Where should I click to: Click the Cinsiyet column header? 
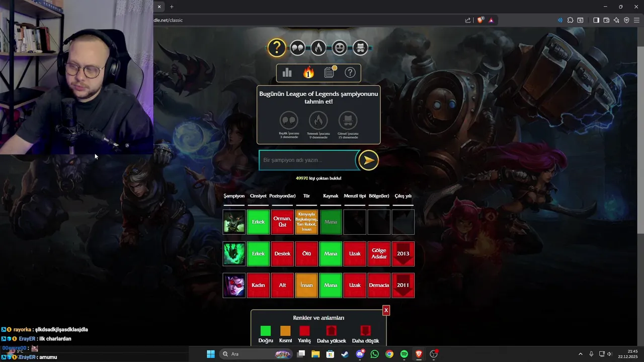tap(258, 196)
